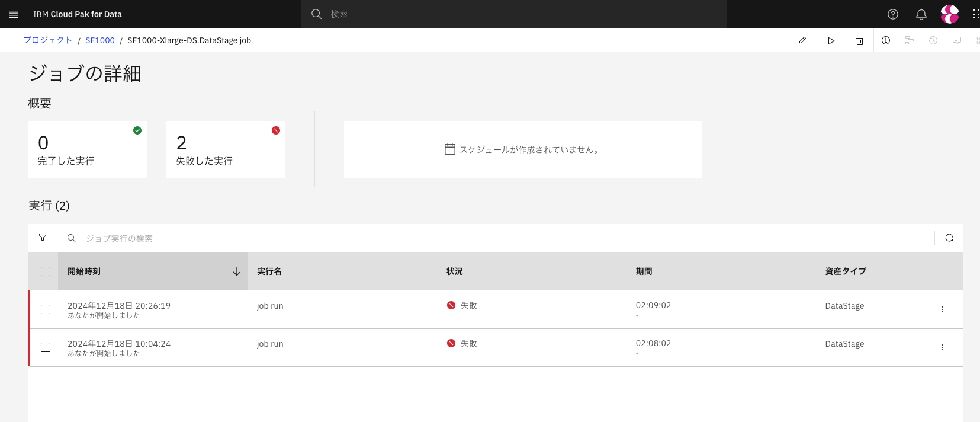Image resolution: width=980 pixels, height=422 pixels.
Task: Go to プロジェクト breadcrumb link
Action: coord(48,40)
